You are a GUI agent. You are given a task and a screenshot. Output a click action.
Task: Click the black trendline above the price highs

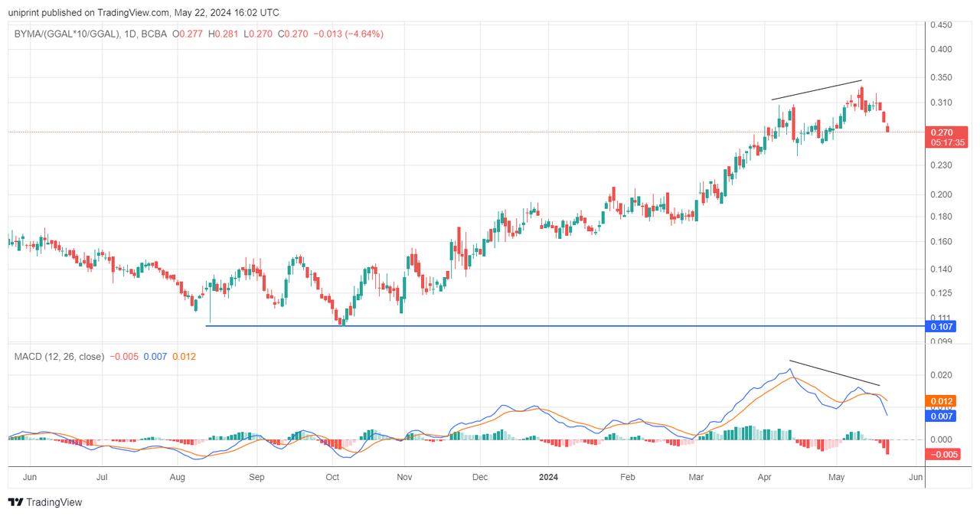point(817,90)
